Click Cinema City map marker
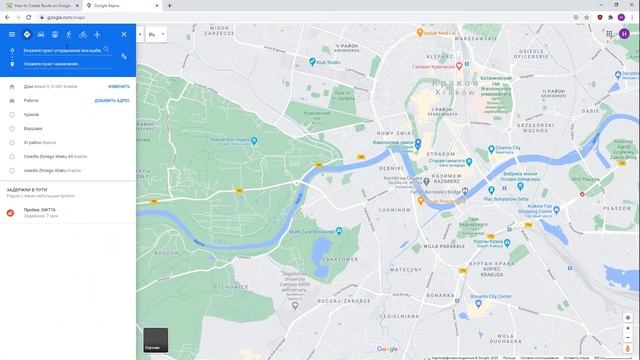This screenshot has height=360, width=640. pos(491,149)
